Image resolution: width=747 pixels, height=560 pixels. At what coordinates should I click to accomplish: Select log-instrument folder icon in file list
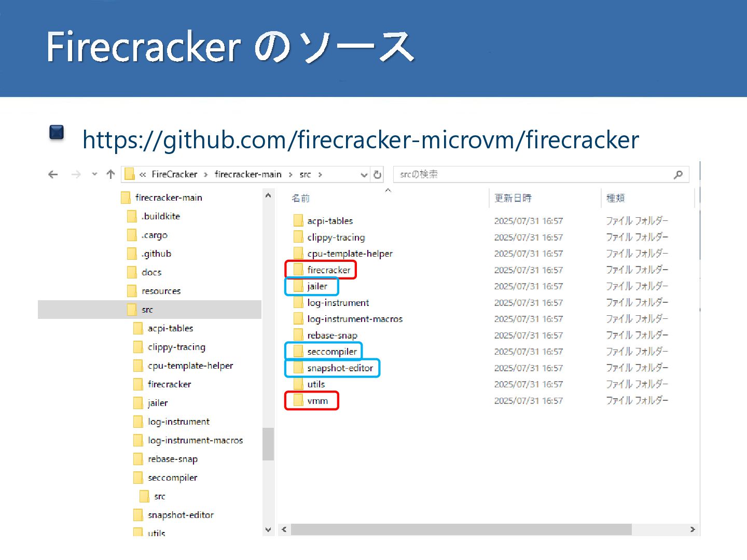[x=298, y=302]
